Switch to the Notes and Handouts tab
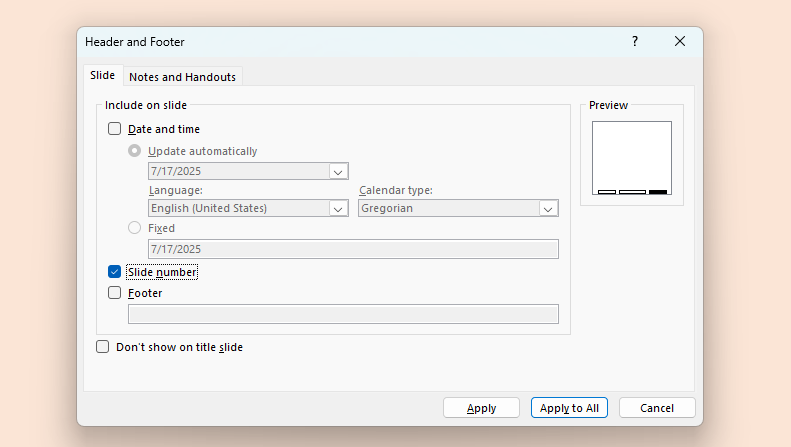The width and height of the screenshot is (791, 447). tap(182, 77)
